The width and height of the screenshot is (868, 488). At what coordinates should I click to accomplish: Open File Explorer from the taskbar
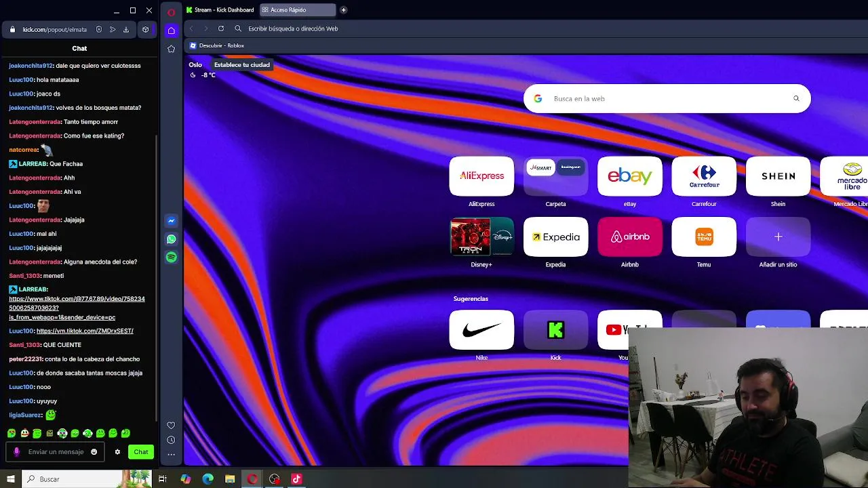tap(230, 479)
